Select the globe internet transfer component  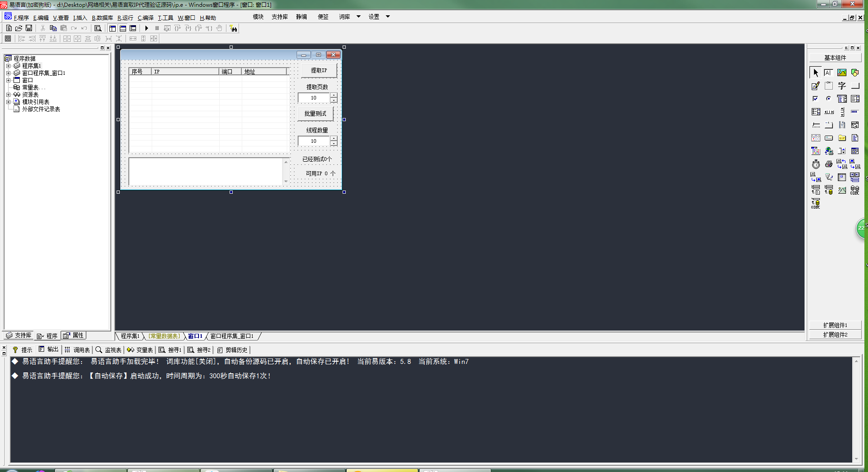click(x=829, y=151)
